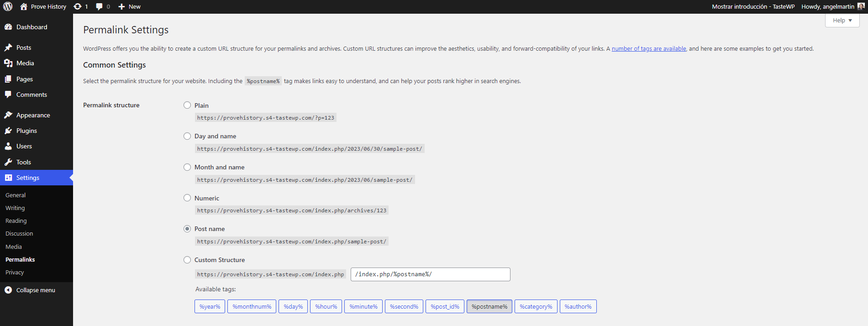
Task: Click the custom structure input field
Action: [431, 274]
